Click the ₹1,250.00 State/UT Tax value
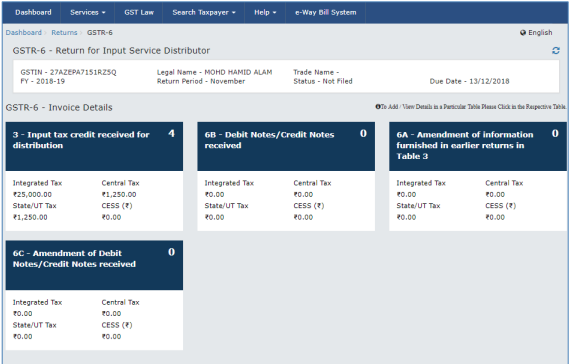 [30, 217]
